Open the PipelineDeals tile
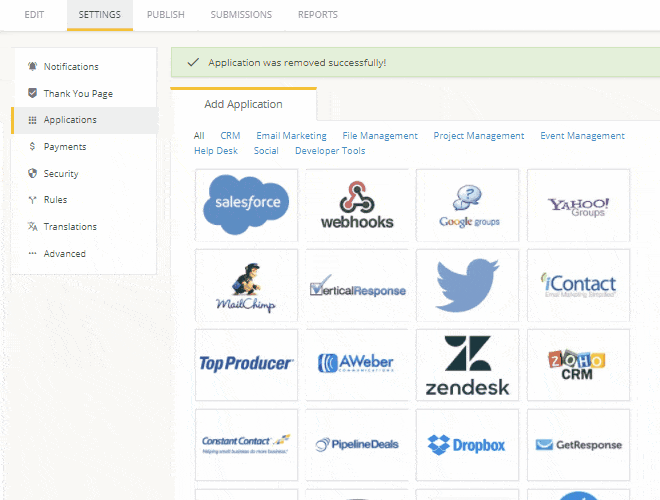The width and height of the screenshot is (660, 500). click(x=357, y=445)
